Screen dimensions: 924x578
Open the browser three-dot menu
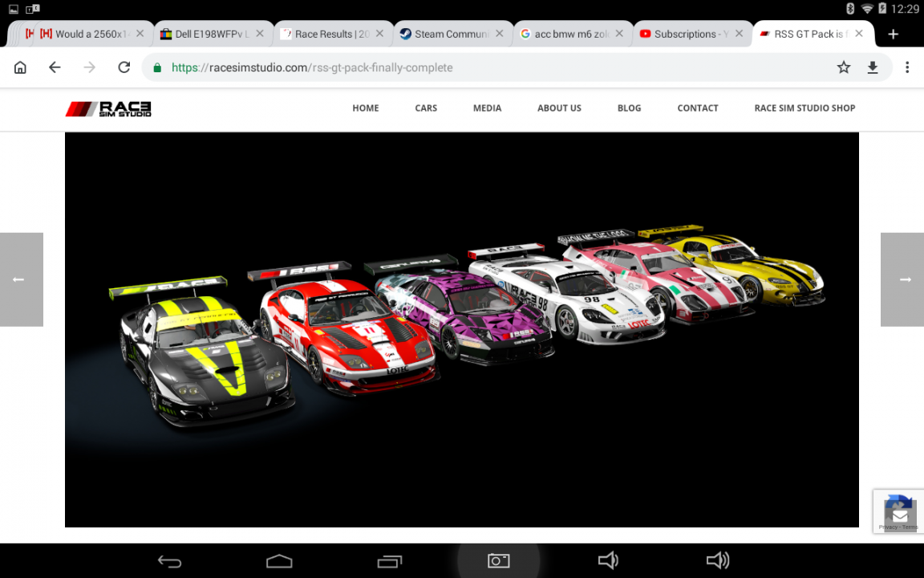[x=907, y=67]
